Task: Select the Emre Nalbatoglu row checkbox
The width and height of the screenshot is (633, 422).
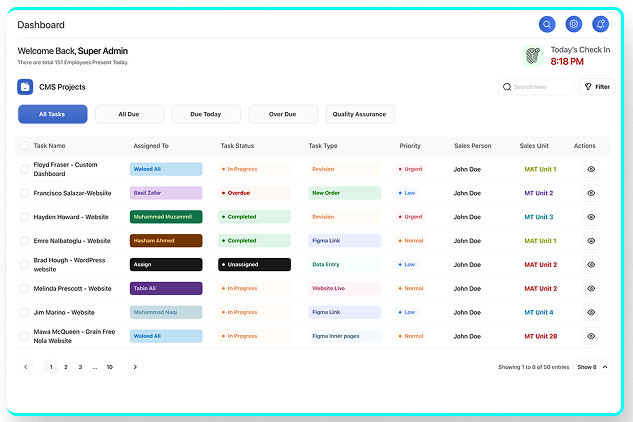Action: (x=24, y=241)
